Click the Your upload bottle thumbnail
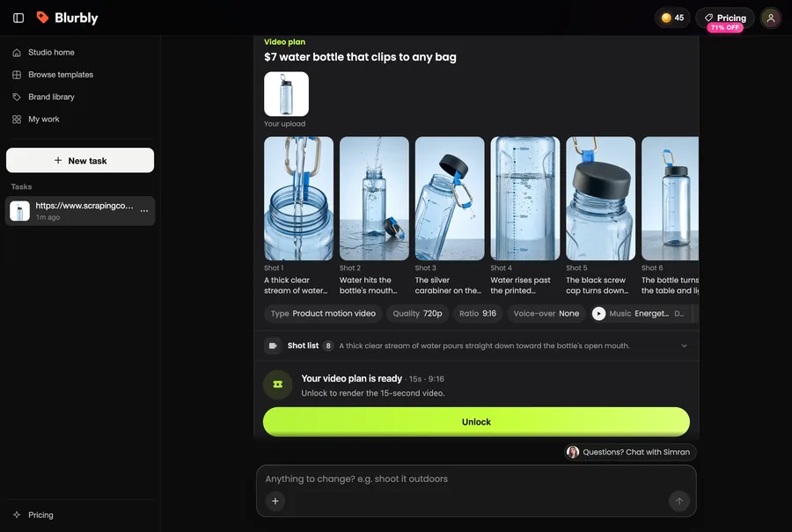792x532 pixels. tap(286, 94)
